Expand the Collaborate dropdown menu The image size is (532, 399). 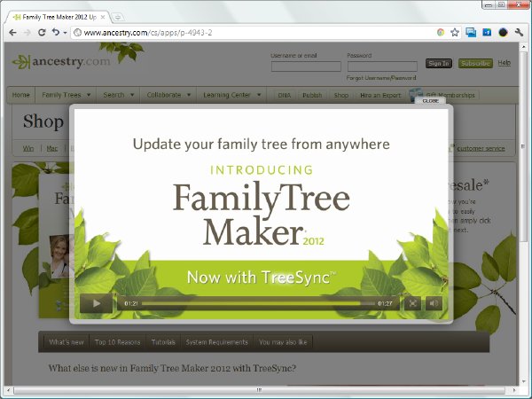click(168, 95)
